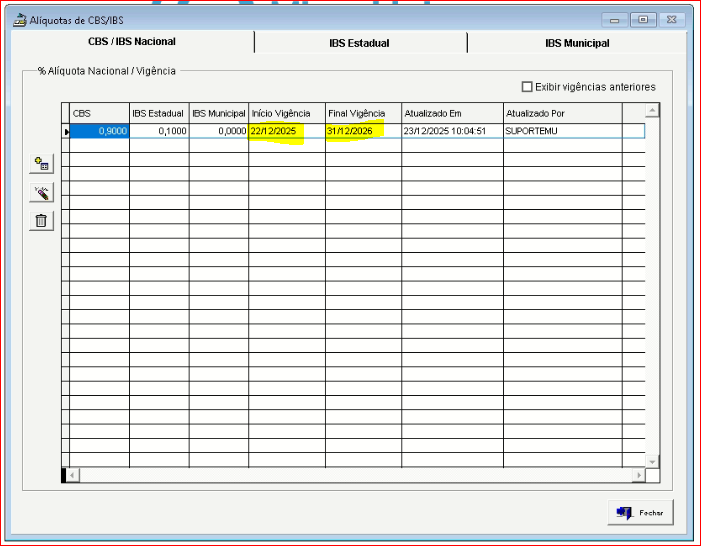Click the Aliquotas de CBS/IBS title bar icon
The width and height of the screenshot is (701, 546).
click(x=19, y=19)
